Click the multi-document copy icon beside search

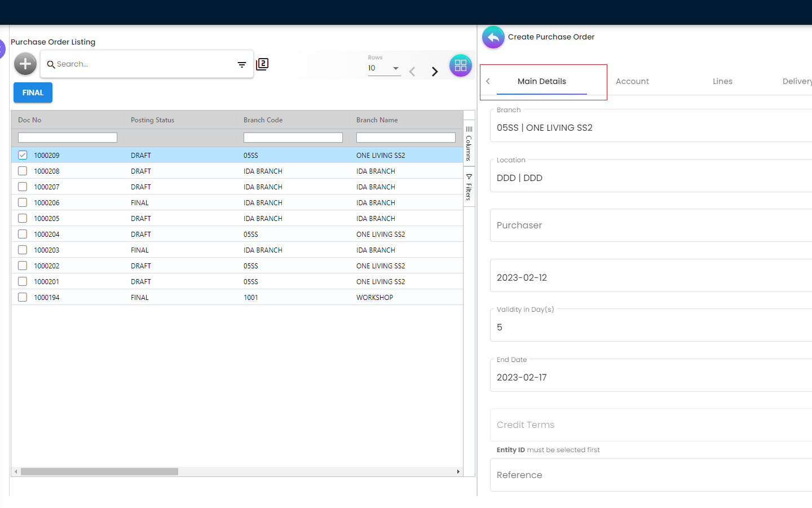(262, 64)
